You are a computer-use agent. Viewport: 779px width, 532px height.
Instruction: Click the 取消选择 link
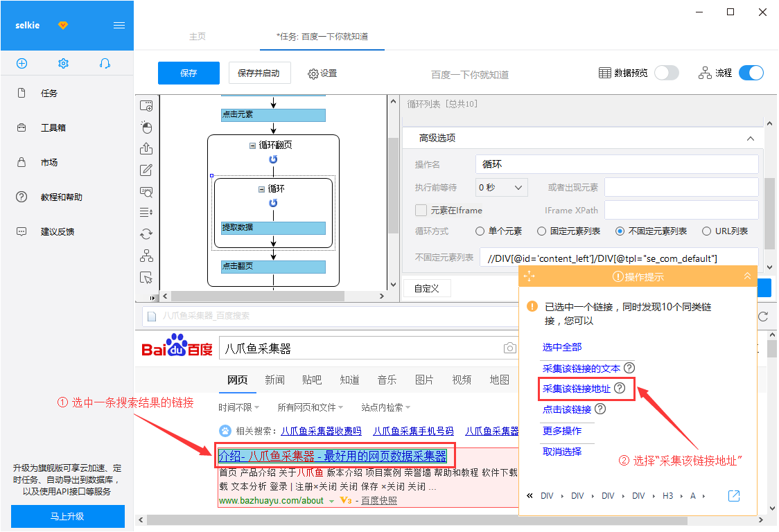click(x=562, y=452)
